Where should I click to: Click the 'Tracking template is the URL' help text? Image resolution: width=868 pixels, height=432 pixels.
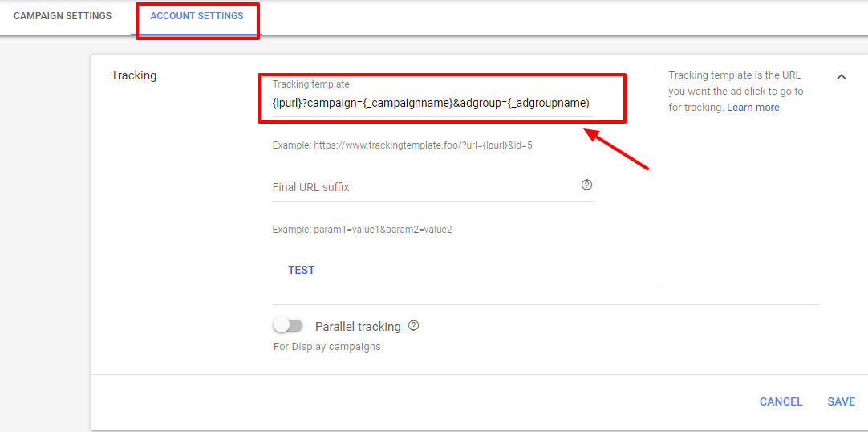[736, 92]
